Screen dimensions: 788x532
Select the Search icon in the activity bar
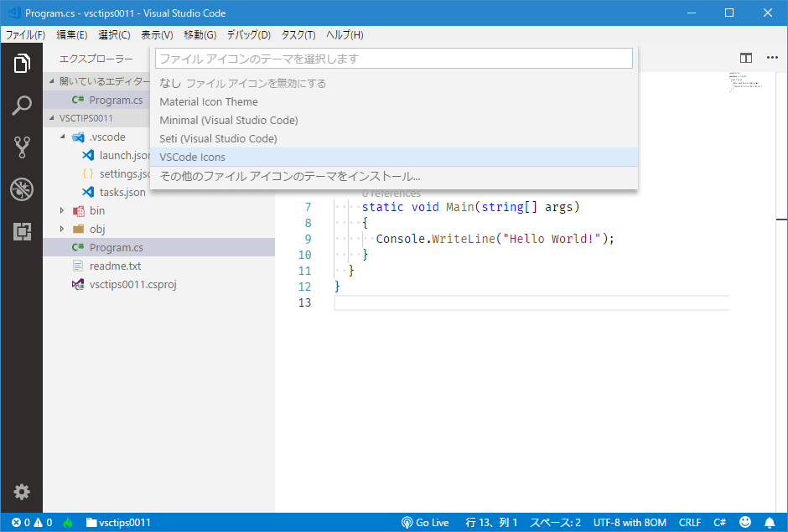(x=21, y=105)
